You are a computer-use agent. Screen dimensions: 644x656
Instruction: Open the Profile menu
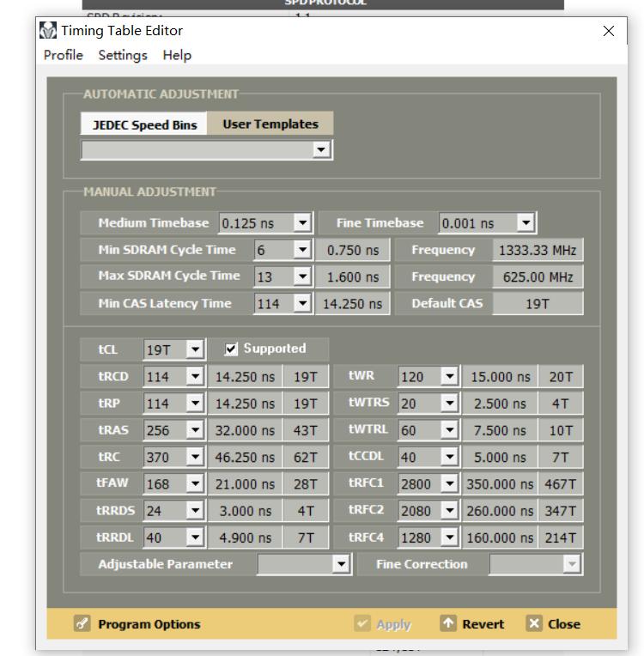coord(64,55)
